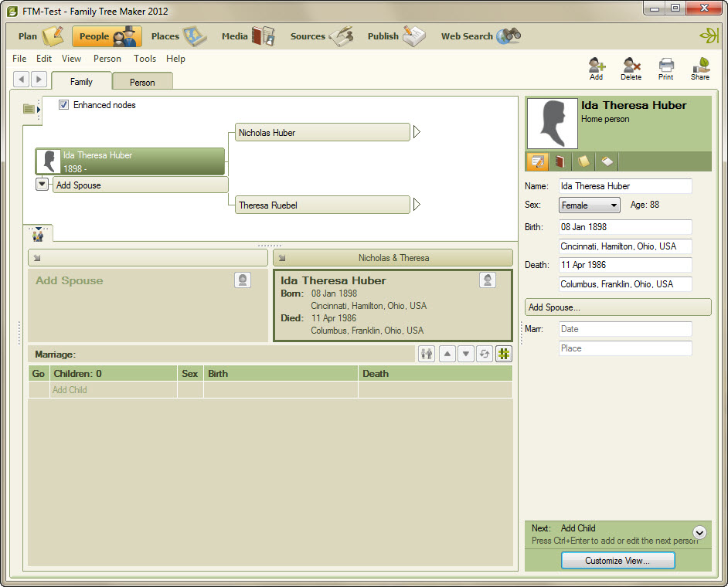Viewport: 728px width, 587px height.
Task: Open the Help menu
Action: pos(175,59)
